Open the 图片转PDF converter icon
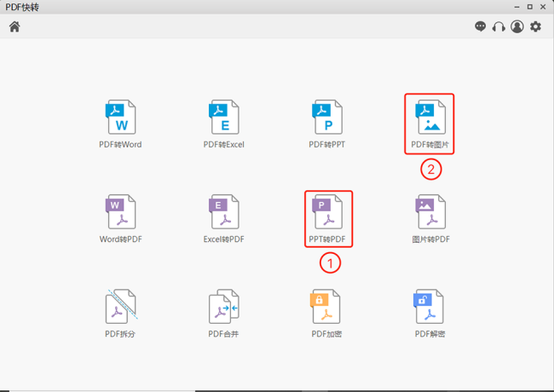 (430, 211)
